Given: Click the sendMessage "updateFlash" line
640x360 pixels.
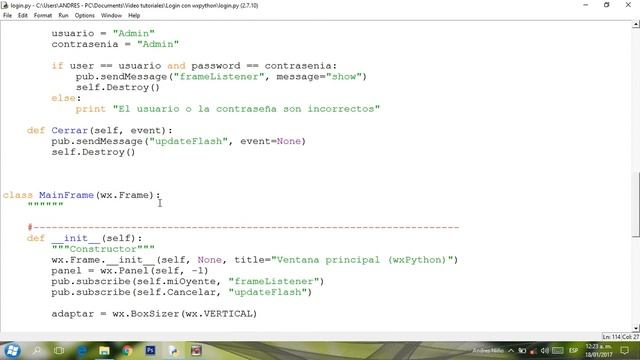Looking at the screenshot, I should [178, 141].
